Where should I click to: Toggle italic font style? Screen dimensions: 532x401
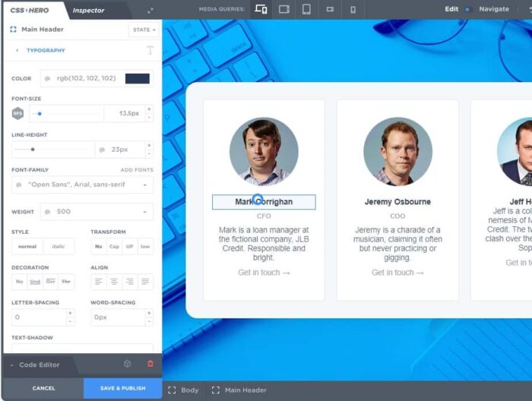tap(59, 246)
